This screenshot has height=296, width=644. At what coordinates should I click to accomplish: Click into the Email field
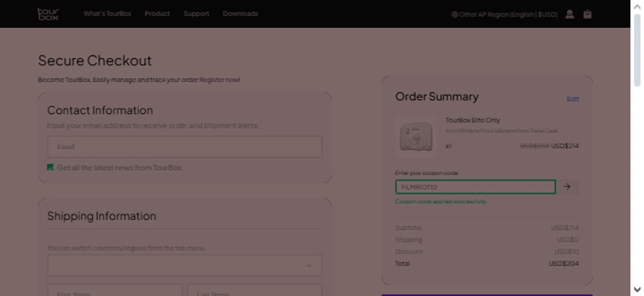(185, 147)
